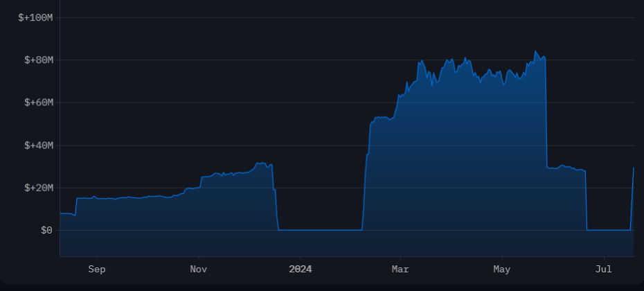
Task: Click the $+40M value axis label
Action: [x=38, y=145]
